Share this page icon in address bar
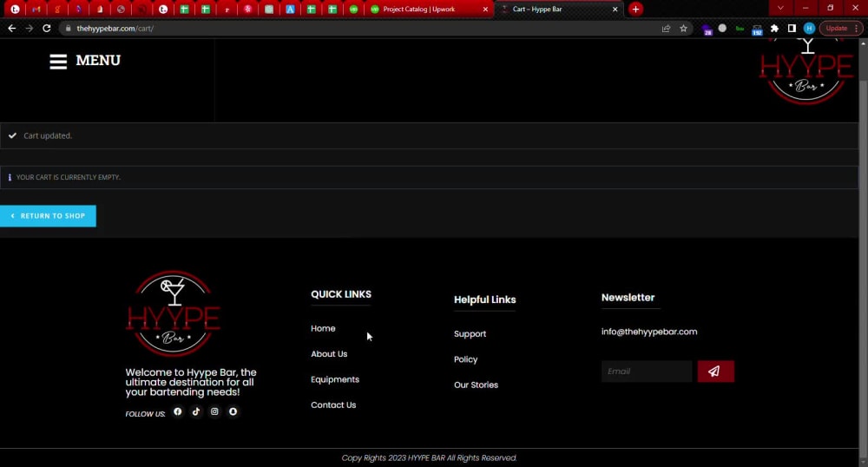Viewport: 868px width, 467px height. tap(666, 29)
